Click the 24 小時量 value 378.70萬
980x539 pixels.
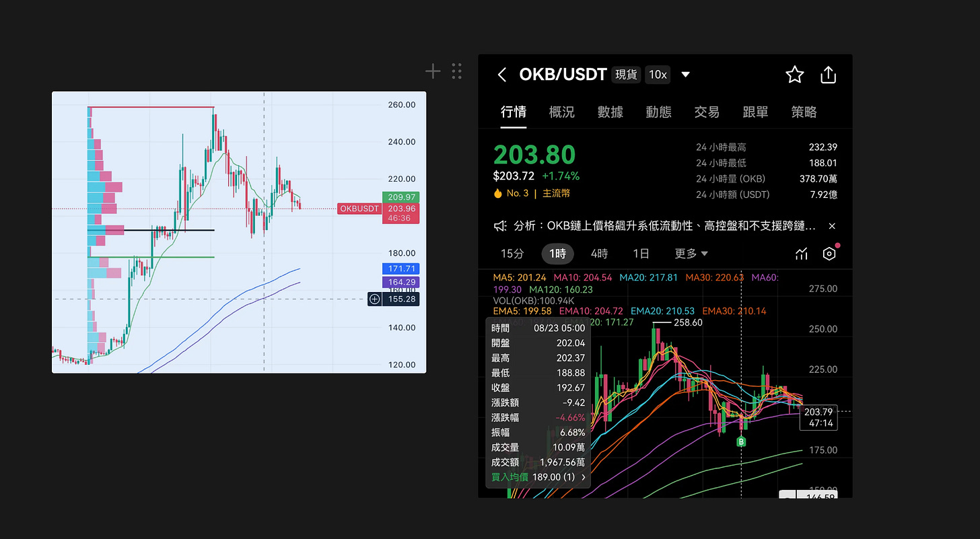pos(820,179)
